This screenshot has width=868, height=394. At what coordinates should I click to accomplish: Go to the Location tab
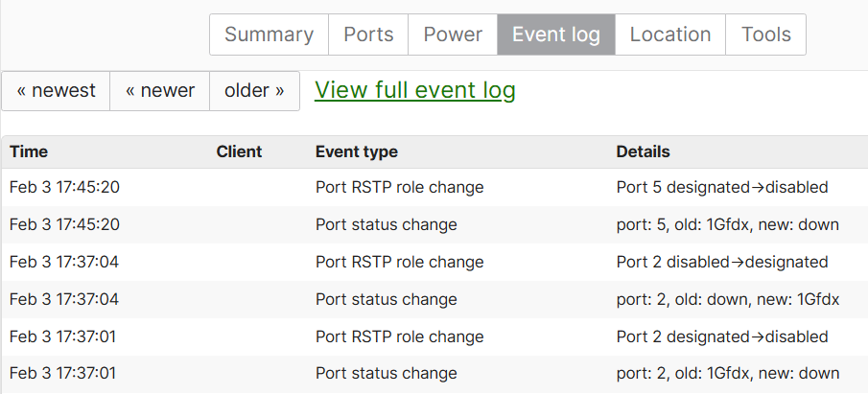(670, 35)
